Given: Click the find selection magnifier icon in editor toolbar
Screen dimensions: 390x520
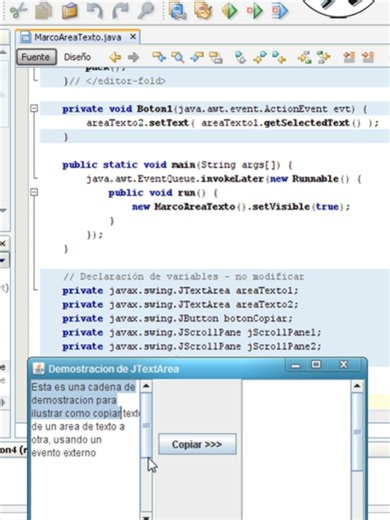Looking at the screenshot, I should coord(178,57).
